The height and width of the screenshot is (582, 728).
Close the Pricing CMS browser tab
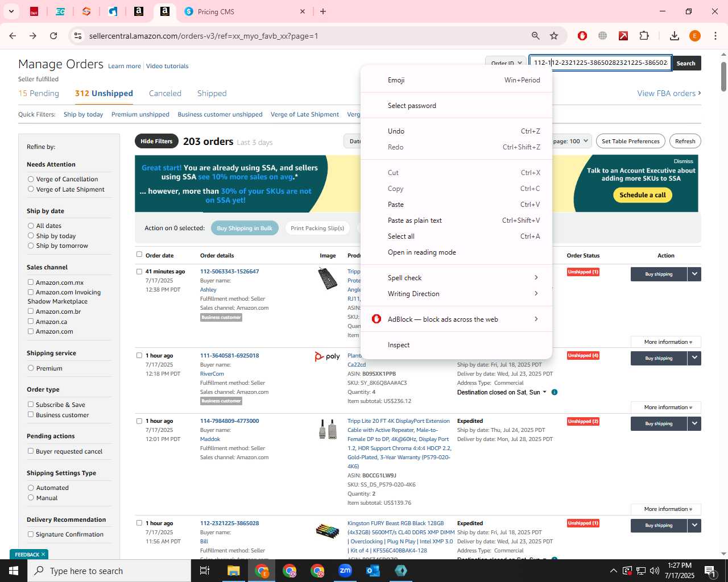303,11
